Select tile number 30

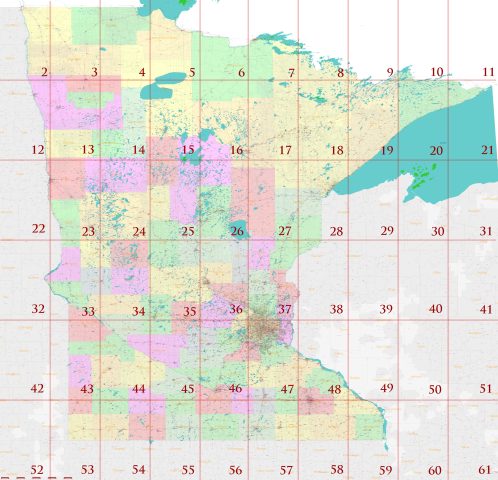coord(438,231)
